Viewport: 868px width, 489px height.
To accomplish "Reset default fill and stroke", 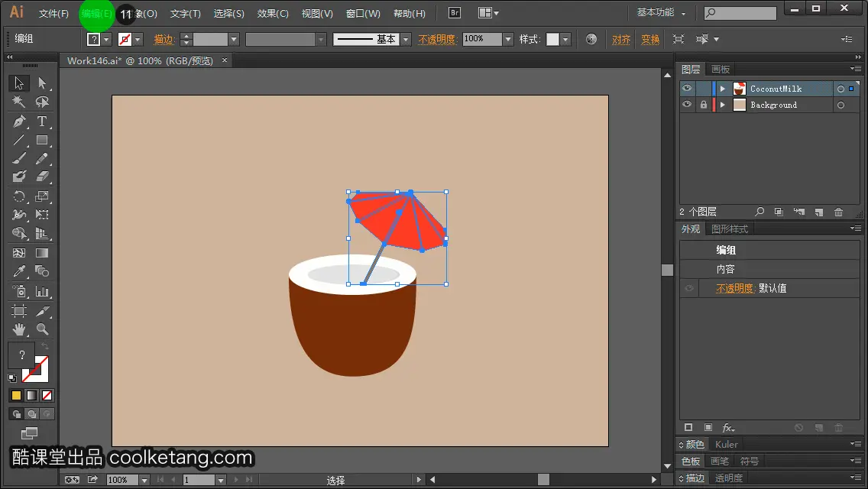I will (x=12, y=378).
